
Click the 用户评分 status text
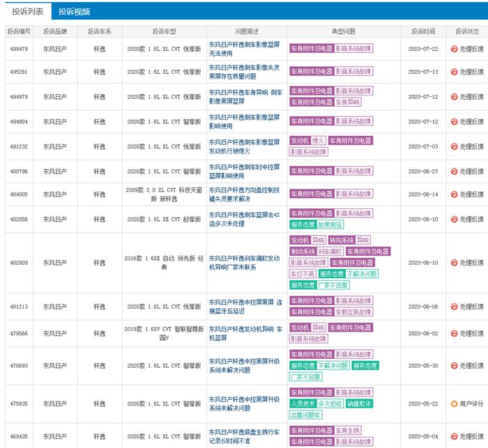[471, 404]
